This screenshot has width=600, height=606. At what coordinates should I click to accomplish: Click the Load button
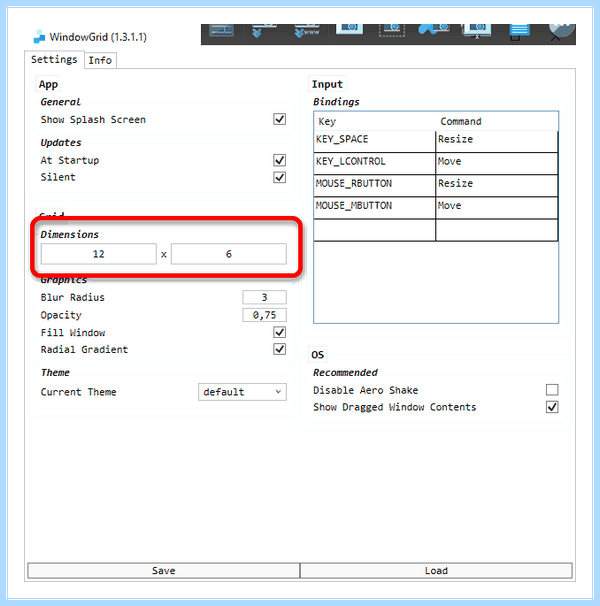[x=436, y=570]
